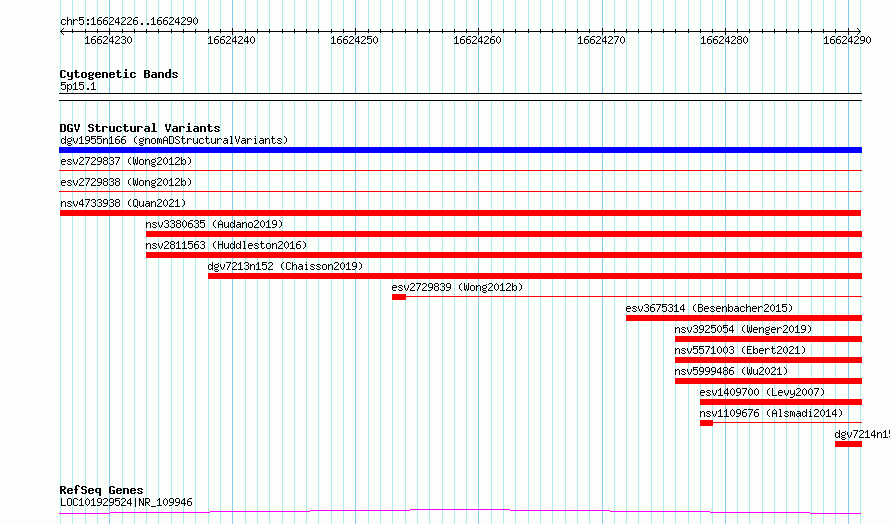
Task: Click ruler position 16624290
Action: [x=847, y=40]
